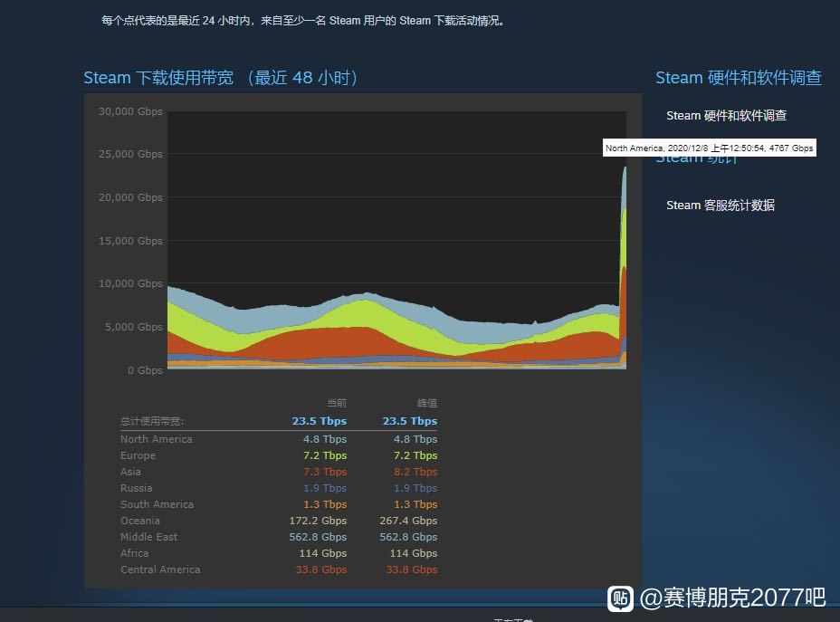Click Asia peak value 8.2 Tbps
This screenshot has width=840, height=622.
(415, 472)
